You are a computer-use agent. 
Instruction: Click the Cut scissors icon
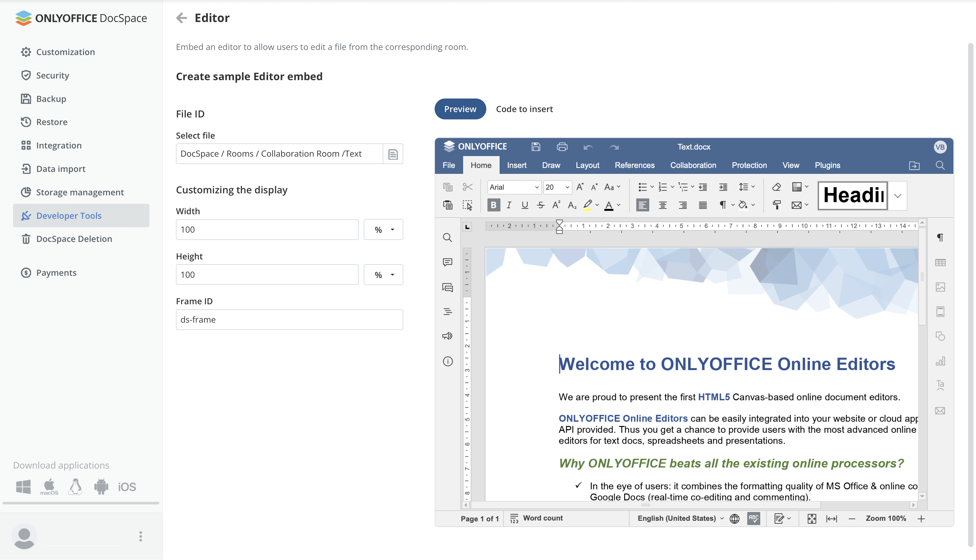coord(467,187)
